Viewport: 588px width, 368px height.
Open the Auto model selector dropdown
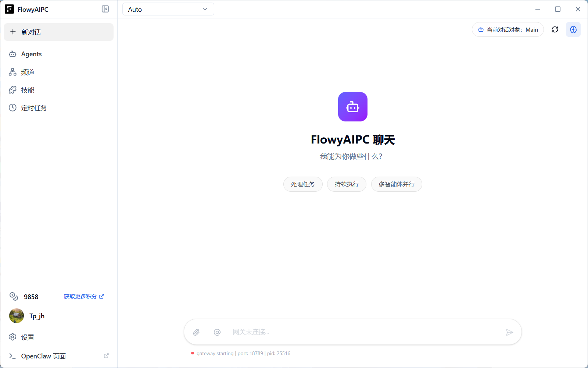pyautogui.click(x=168, y=9)
